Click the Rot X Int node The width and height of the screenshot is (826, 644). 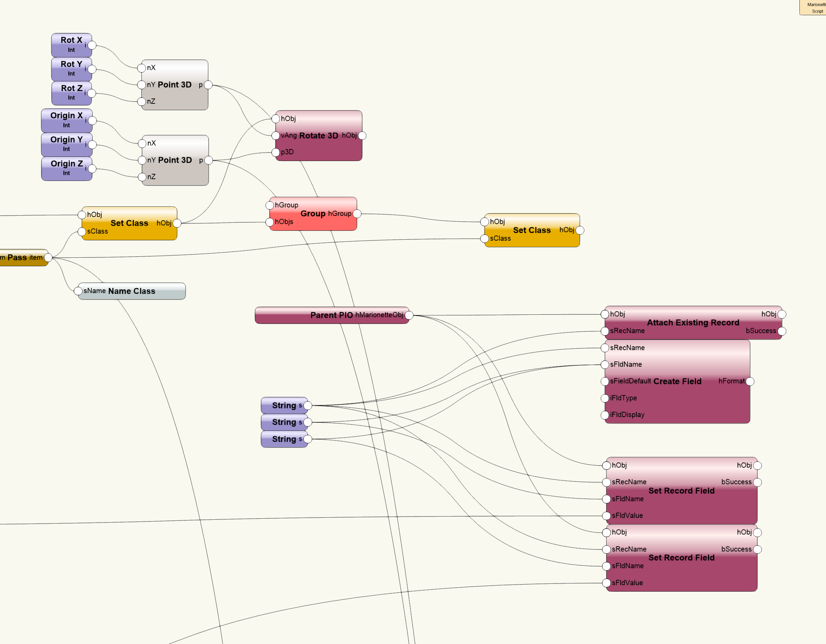(71, 43)
